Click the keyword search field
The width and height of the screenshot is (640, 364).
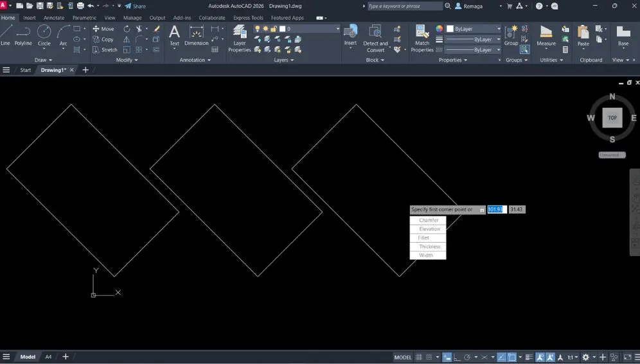[405, 6]
